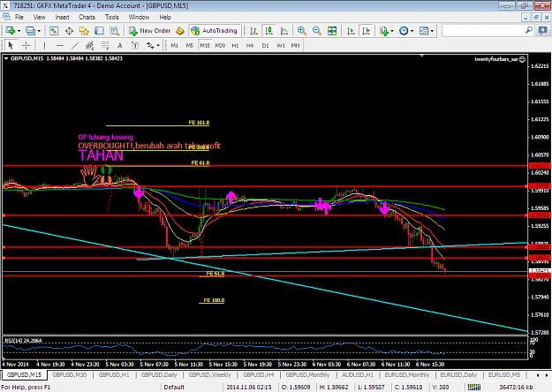Image resolution: width=552 pixels, height=392 pixels.
Task: Restore the inner chart window
Action: click(x=536, y=17)
